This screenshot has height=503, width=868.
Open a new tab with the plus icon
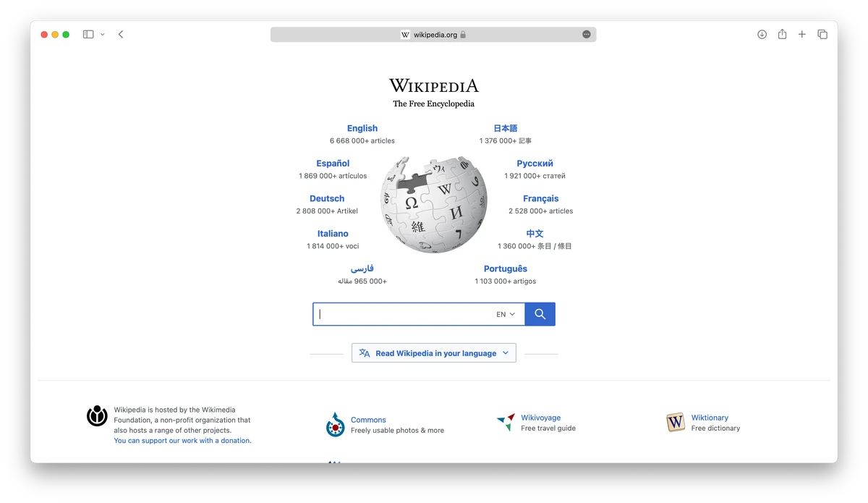point(802,34)
